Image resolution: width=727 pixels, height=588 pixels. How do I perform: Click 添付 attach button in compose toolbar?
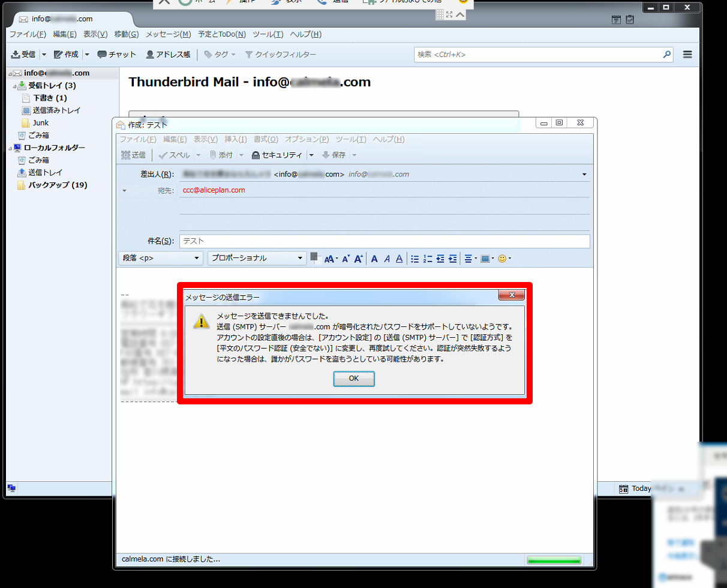220,155
